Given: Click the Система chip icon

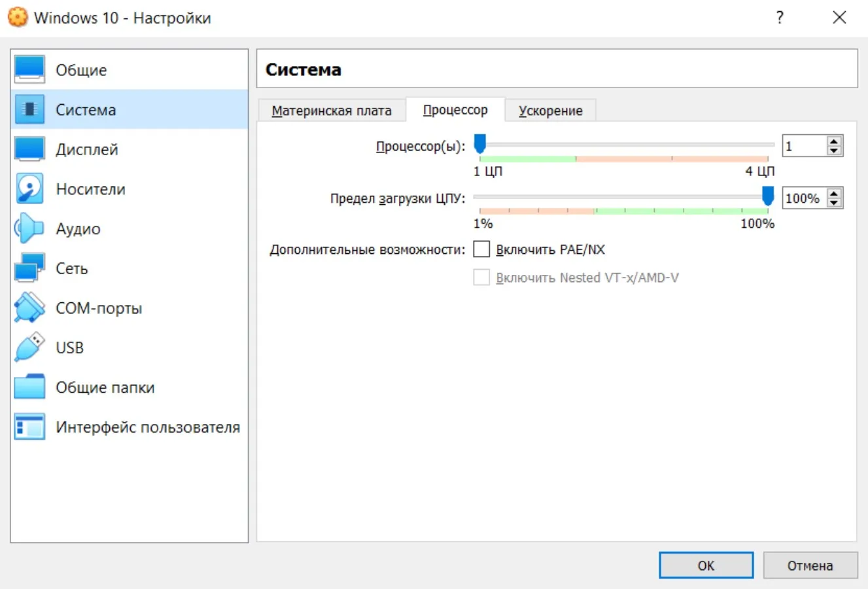Looking at the screenshot, I should pos(29,109).
